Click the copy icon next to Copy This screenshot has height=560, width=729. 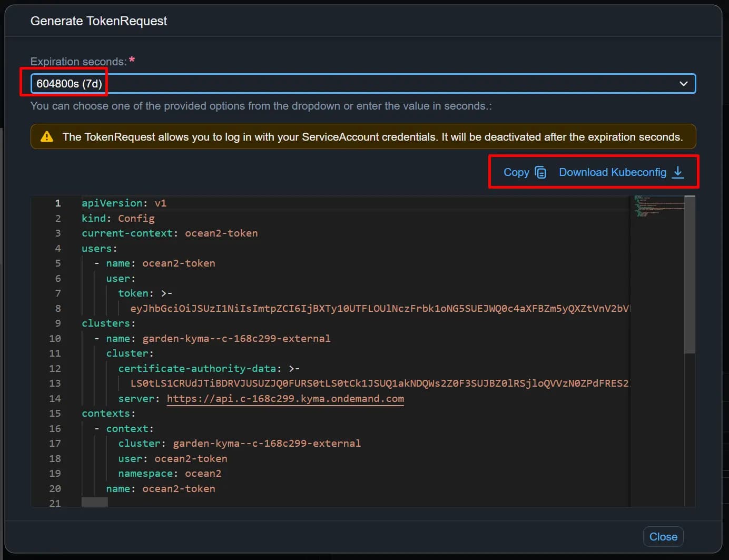(x=540, y=172)
